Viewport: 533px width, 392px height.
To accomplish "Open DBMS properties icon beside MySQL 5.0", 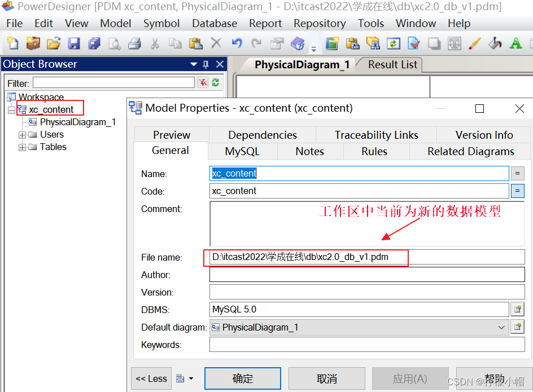I will (x=517, y=310).
